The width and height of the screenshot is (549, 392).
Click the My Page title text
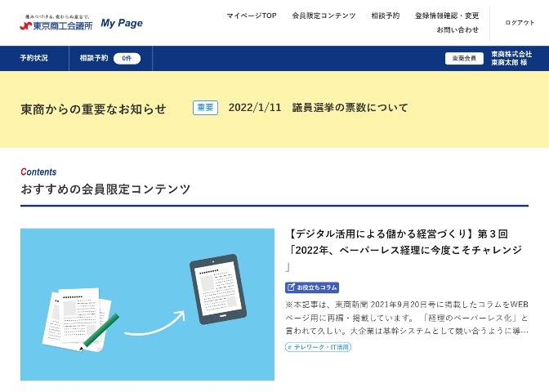point(122,24)
